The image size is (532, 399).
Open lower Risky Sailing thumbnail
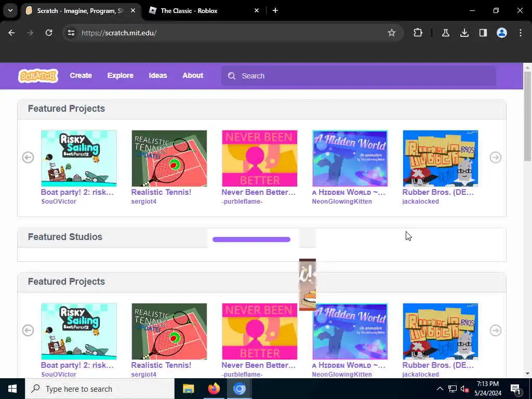[79, 331]
